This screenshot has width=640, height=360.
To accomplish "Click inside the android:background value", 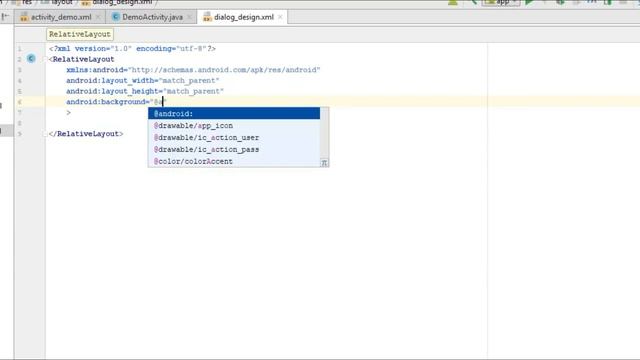I will coord(158,102).
